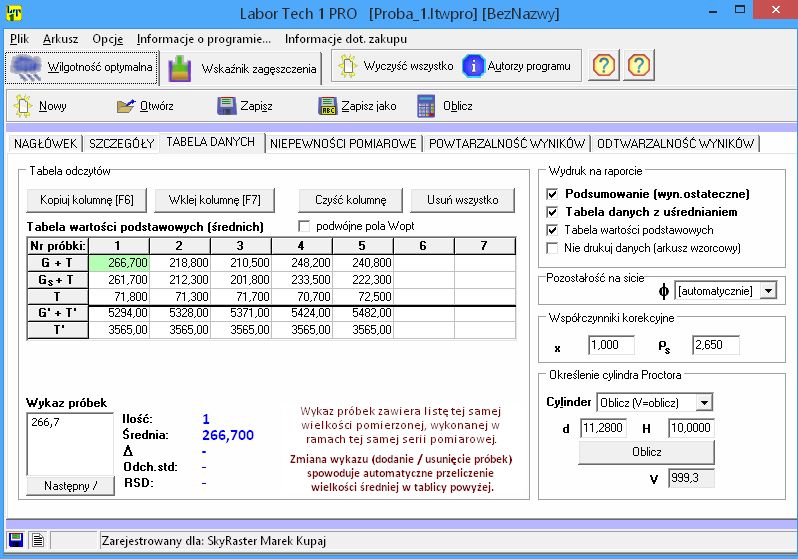Image resolution: width=798 pixels, height=559 pixels.
Task: Click the Wilgotność optymalna toolbar icon
Action: 27,68
